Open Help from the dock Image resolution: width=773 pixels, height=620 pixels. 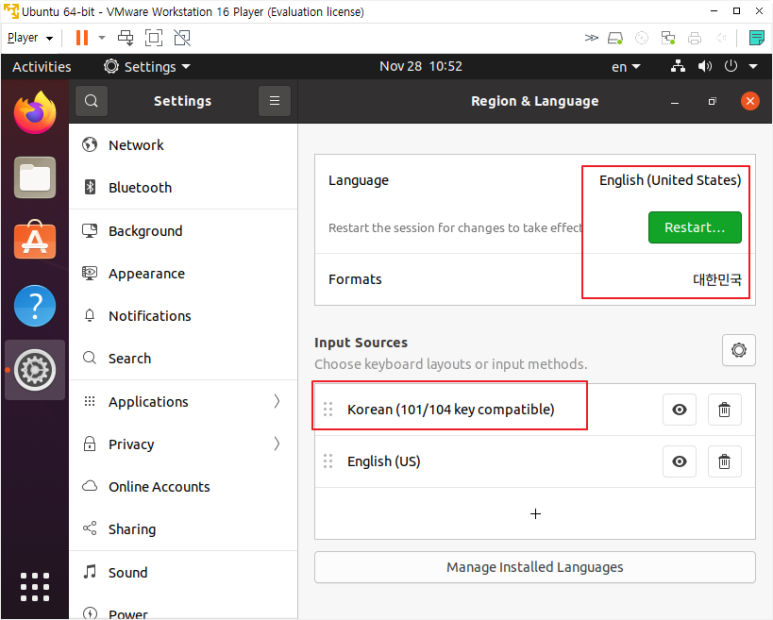[35, 306]
